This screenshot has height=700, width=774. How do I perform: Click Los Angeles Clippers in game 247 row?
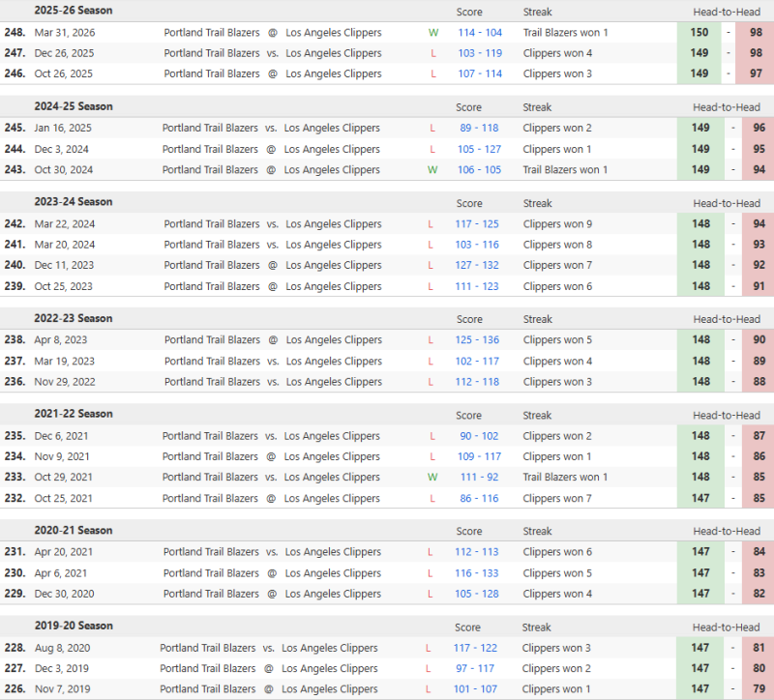coord(334,53)
